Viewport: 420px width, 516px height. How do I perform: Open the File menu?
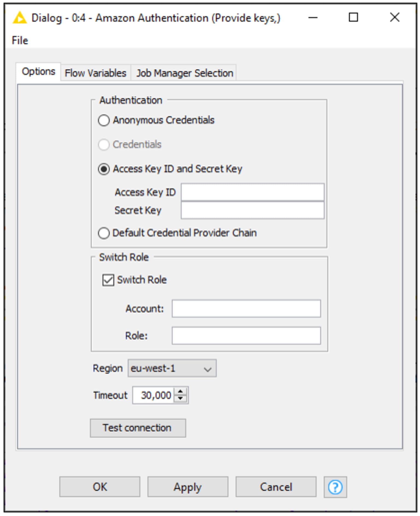pos(20,41)
